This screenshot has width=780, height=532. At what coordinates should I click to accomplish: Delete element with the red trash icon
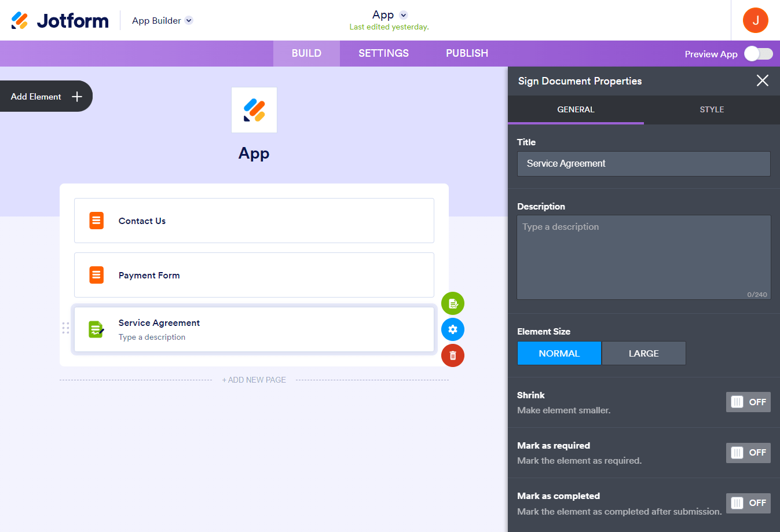coord(453,355)
